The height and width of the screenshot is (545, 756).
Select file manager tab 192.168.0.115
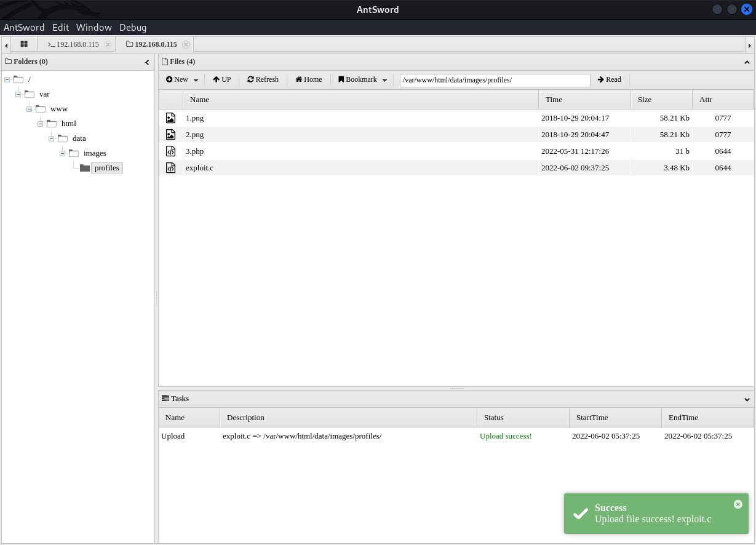tap(151, 44)
